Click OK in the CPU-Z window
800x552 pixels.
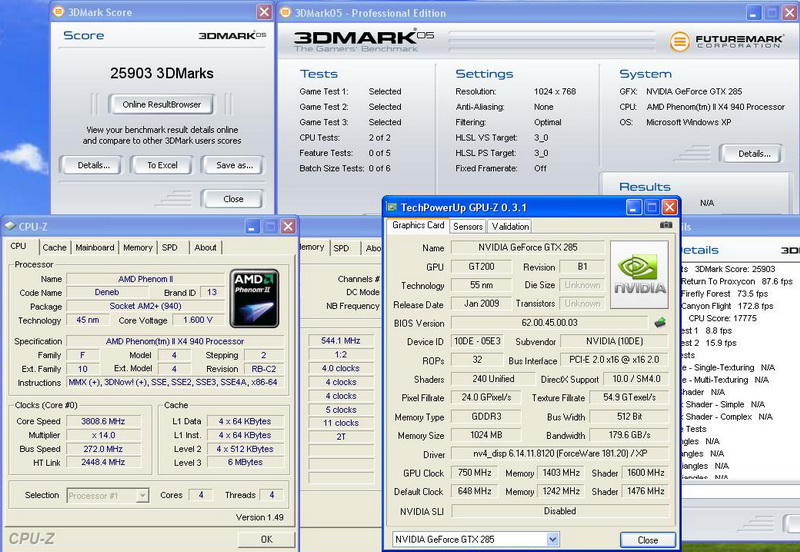click(x=266, y=539)
